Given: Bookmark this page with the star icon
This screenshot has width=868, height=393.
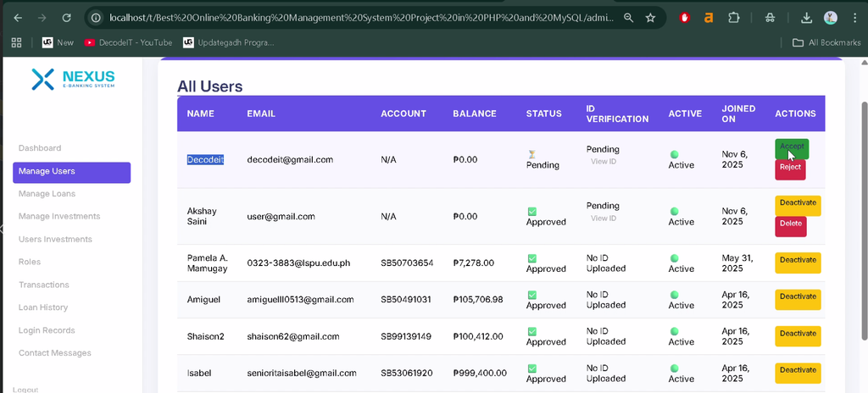Looking at the screenshot, I should (650, 18).
